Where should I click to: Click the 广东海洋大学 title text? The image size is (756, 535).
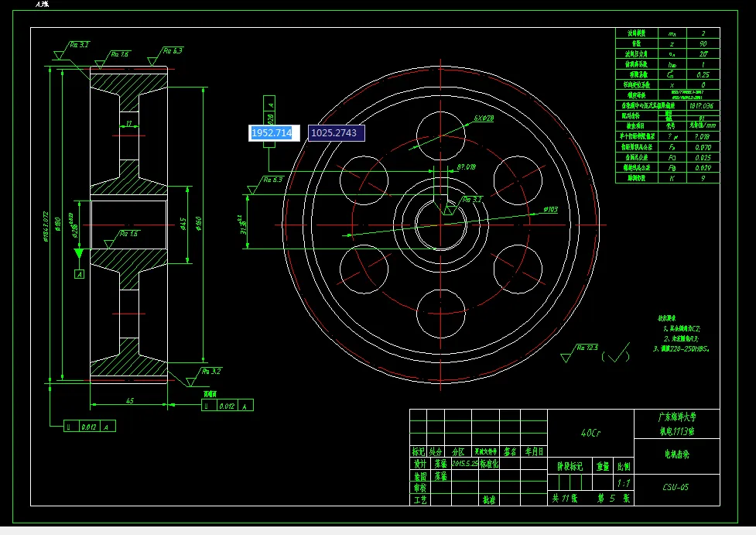coord(677,417)
